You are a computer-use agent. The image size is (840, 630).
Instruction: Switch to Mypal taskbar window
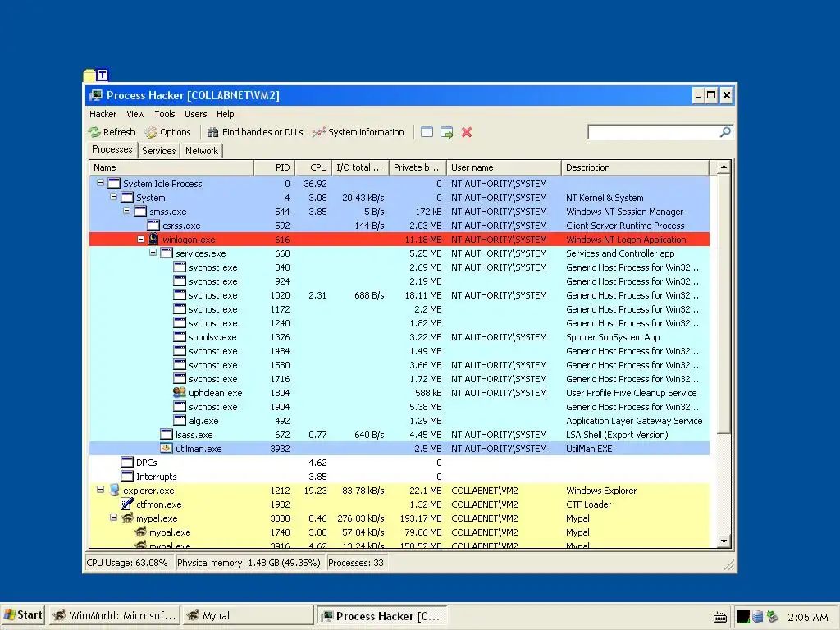[x=248, y=616]
